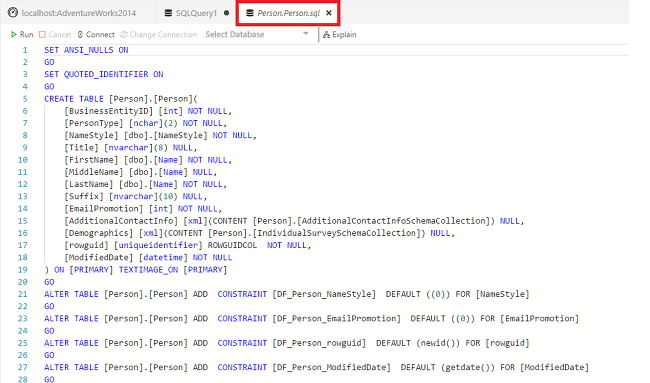Switch to the SQLQuery1 tab
Image resolution: width=650 pixels, height=383 pixels.
point(196,13)
